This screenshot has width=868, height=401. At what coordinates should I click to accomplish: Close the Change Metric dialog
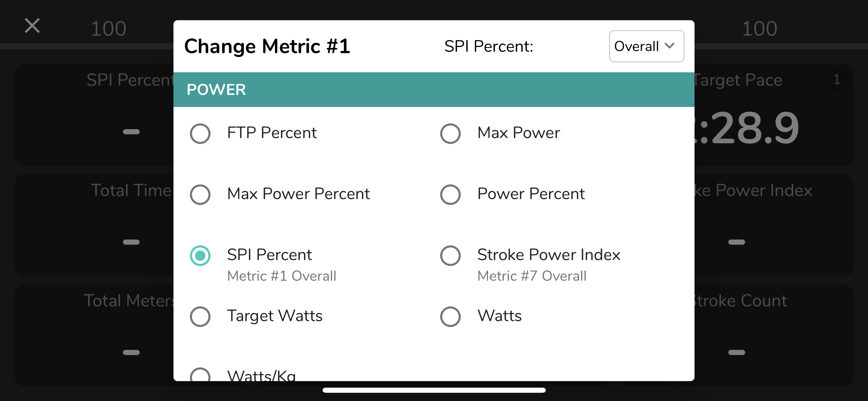[32, 26]
